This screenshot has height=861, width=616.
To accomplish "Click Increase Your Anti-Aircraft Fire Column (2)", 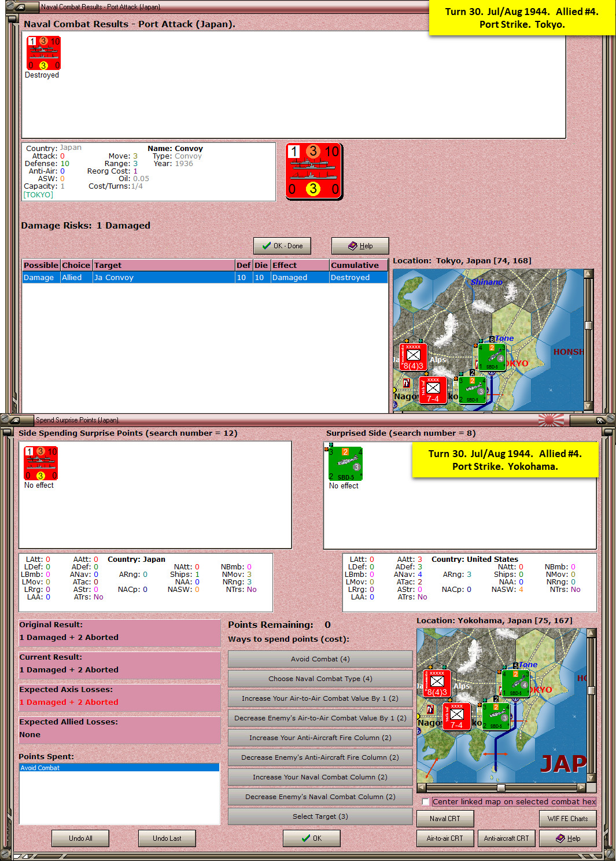I will click(x=320, y=738).
